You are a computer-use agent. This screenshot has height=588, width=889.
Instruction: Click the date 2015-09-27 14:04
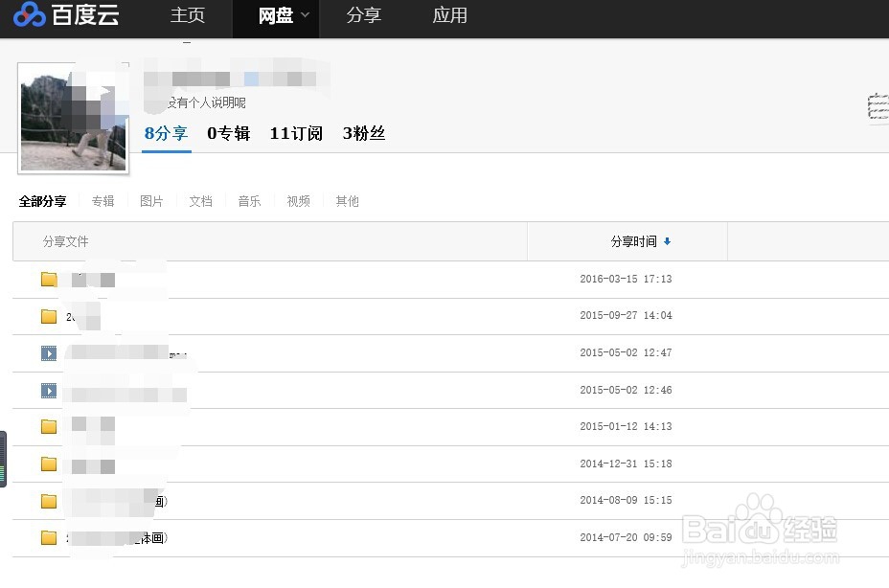point(626,315)
